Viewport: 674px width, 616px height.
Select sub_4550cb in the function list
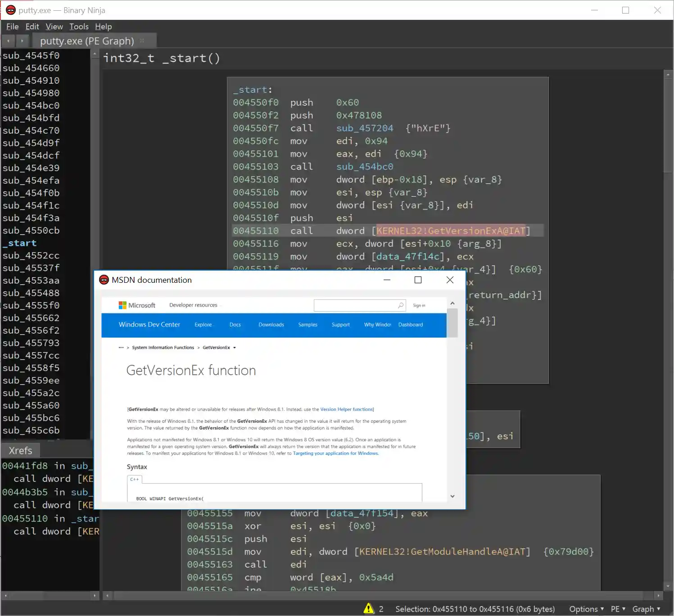click(31, 231)
